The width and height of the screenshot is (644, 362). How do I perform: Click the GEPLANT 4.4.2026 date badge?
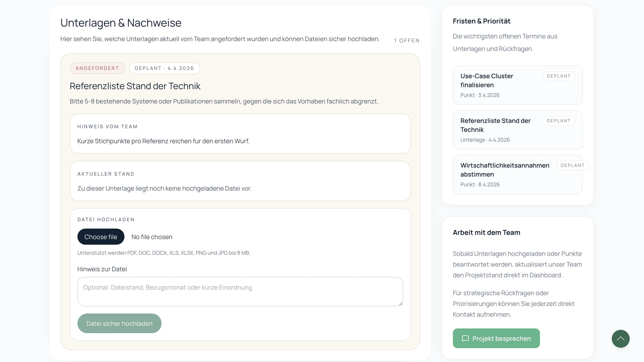(164, 68)
